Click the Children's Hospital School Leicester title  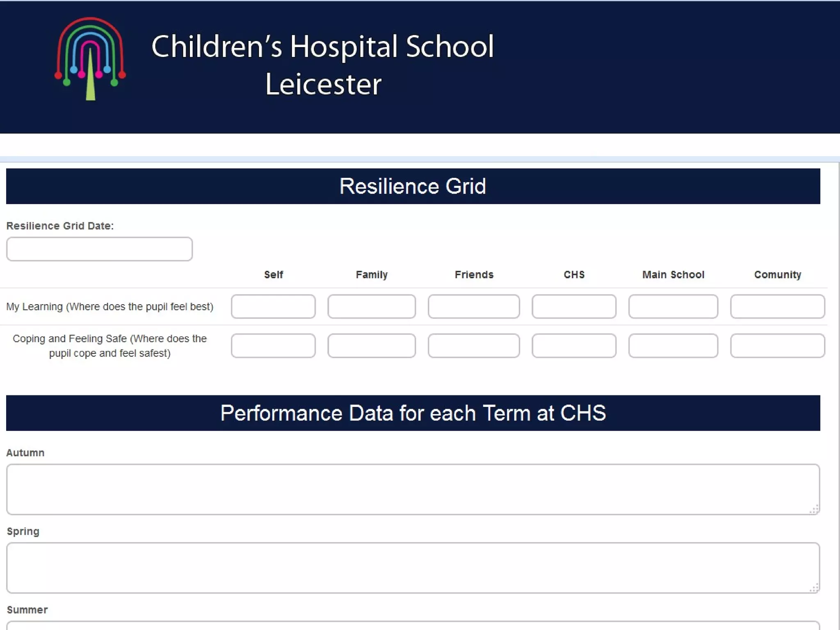coord(323,65)
